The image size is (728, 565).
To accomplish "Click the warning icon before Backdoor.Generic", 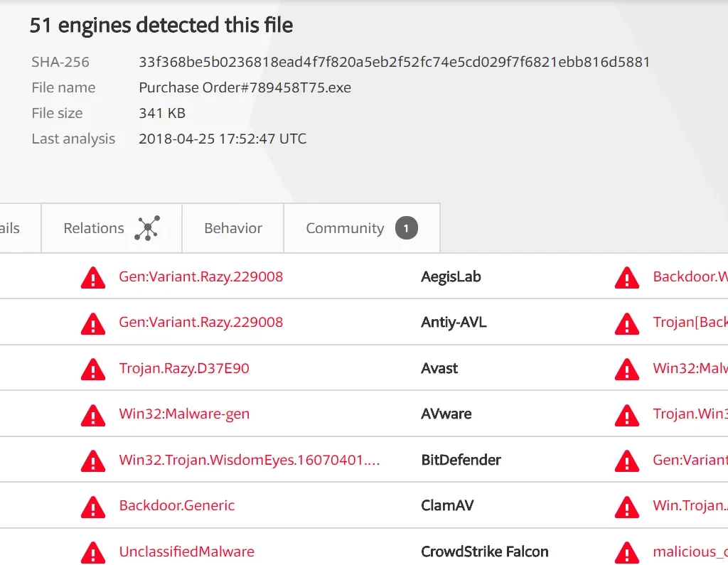I will 93,507.
